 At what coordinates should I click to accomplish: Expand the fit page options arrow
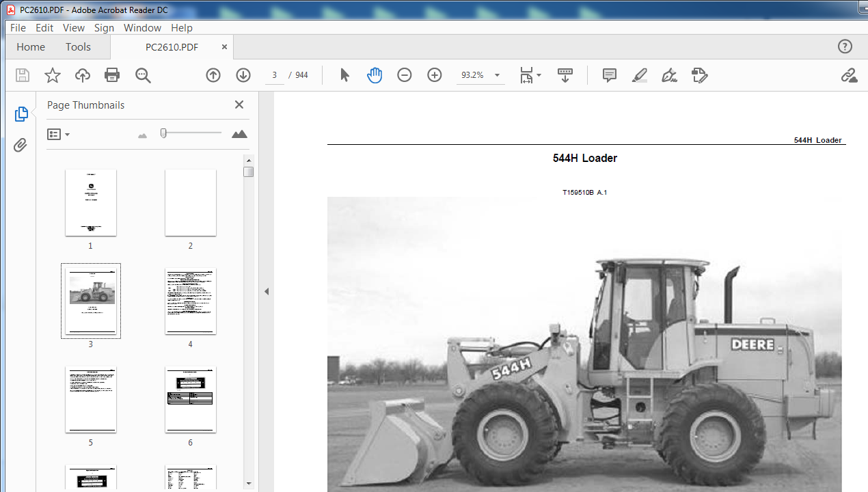pyautogui.click(x=539, y=75)
